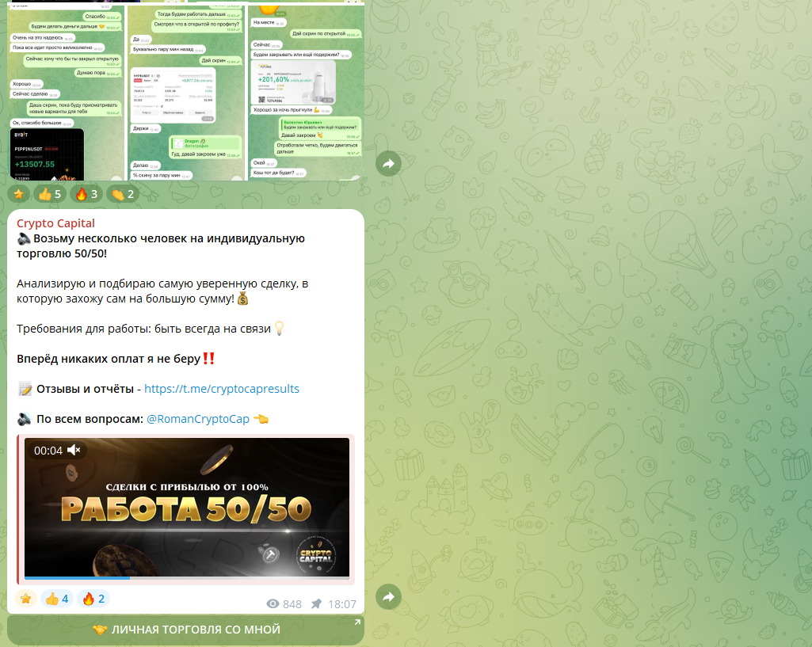
Task: Open the t.me/cryptocapresults link
Action: 222,389
